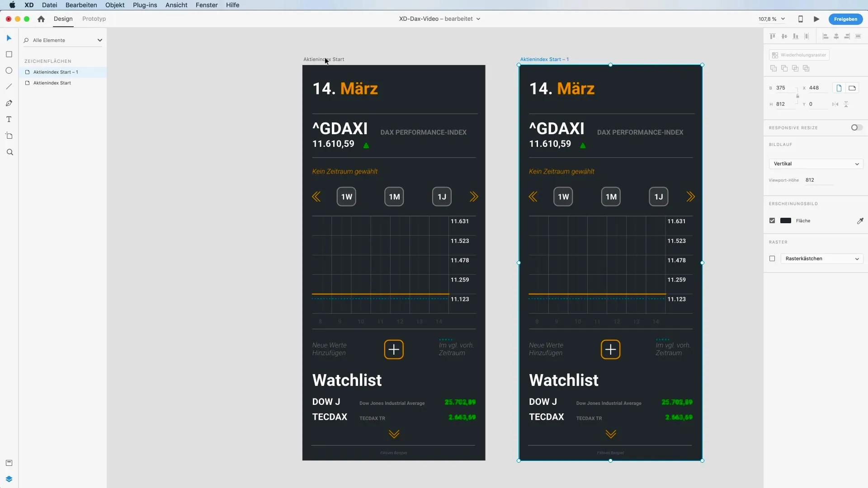868x488 pixels.
Task: Select the Rectangle tool
Action: click(9, 54)
